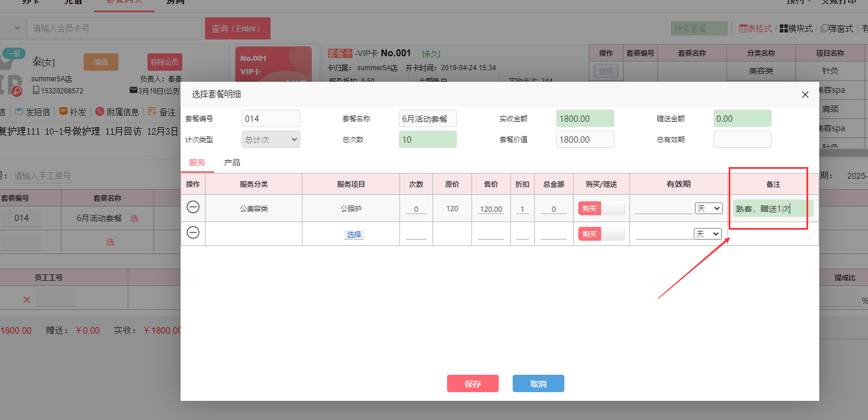Viewport: 868px width, 420px height.
Task: Open the 套餐购买 top tab
Action: [124, 3]
